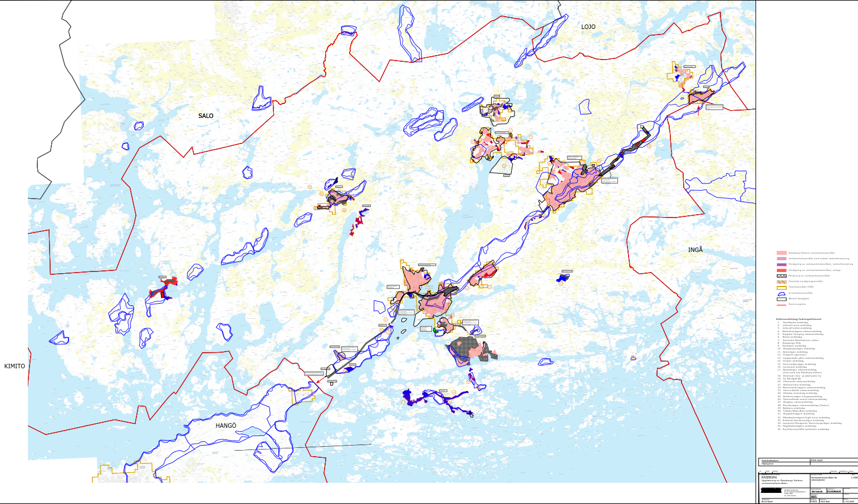Click the purple dotted pattern legend symbol
This screenshot has width=858, height=504.
point(781,259)
